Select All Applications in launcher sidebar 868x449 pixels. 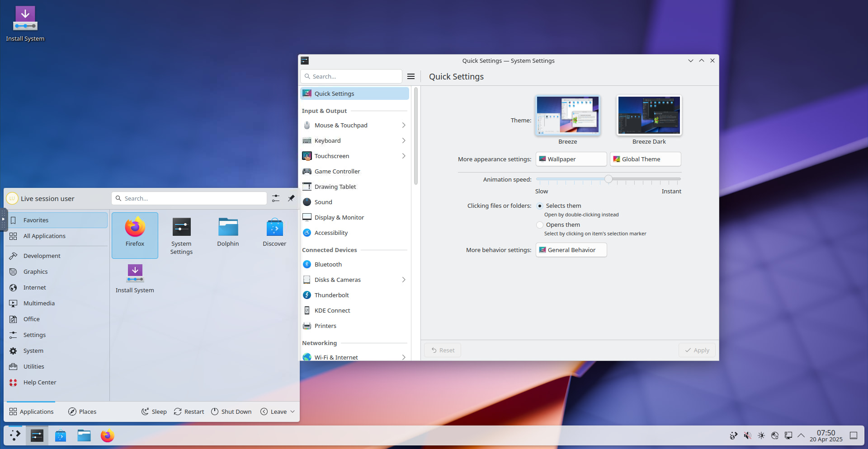tap(44, 236)
